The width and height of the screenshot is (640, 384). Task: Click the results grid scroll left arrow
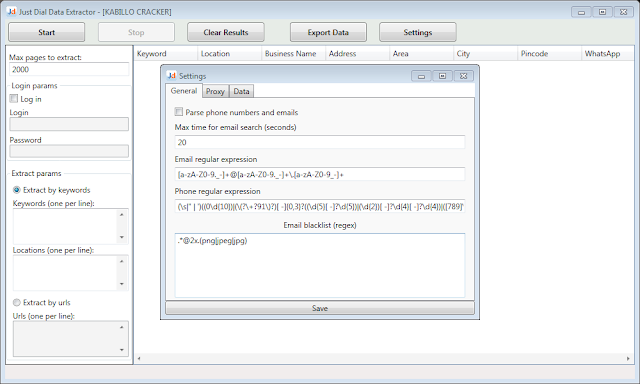(x=139, y=359)
